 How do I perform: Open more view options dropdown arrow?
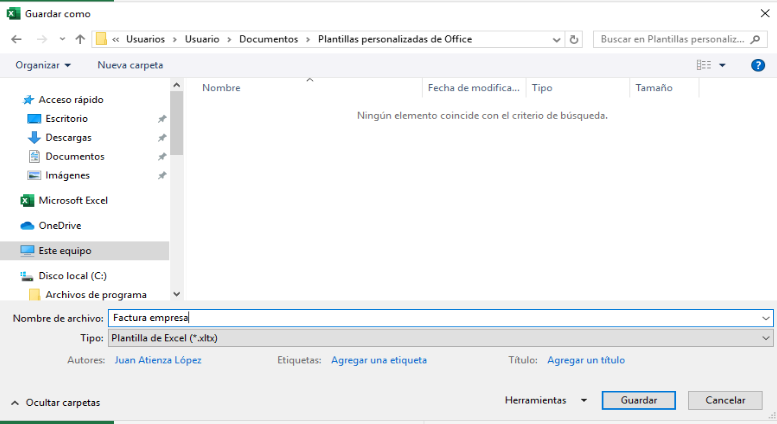click(x=722, y=65)
